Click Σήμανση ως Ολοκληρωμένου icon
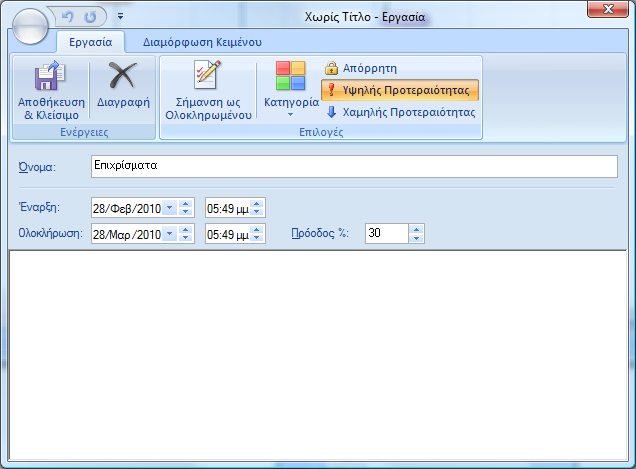Image resolution: width=636 pixels, height=469 pixels. tap(205, 76)
